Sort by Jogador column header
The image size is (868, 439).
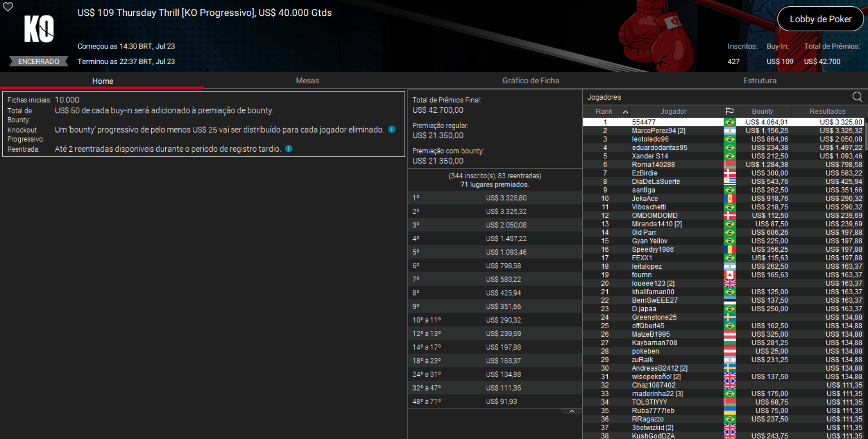(x=673, y=111)
